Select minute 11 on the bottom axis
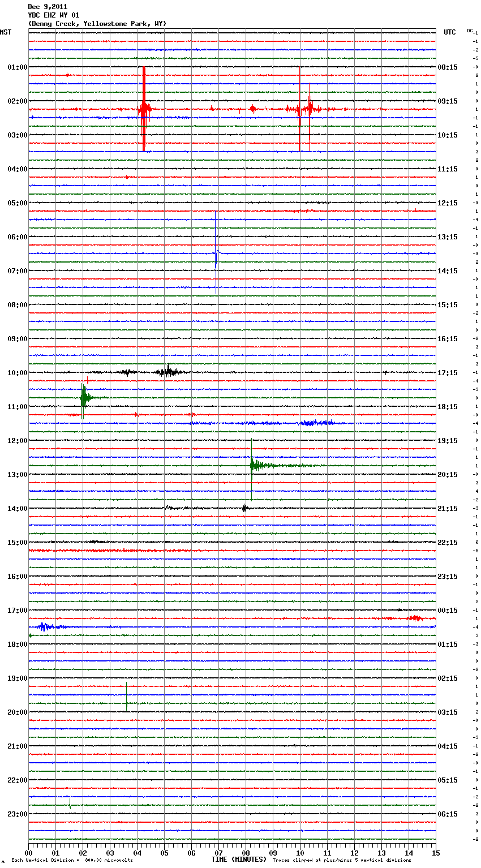 327,853
